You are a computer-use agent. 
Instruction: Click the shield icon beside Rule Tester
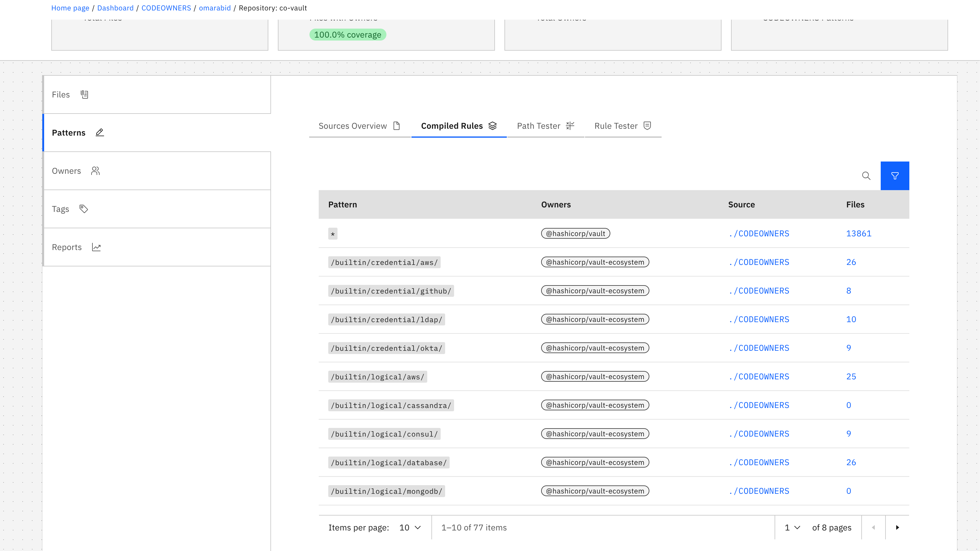(647, 125)
